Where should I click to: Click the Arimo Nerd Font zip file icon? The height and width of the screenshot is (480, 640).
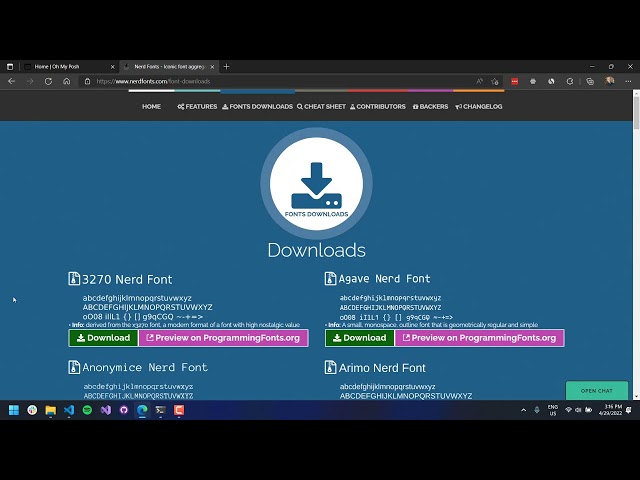330,367
